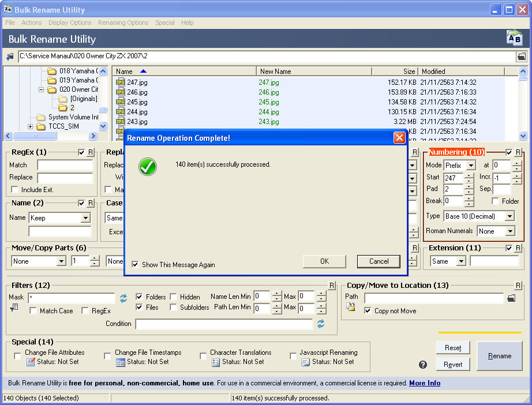Enable Include Ext. checkbox
532x405 pixels.
(14, 189)
